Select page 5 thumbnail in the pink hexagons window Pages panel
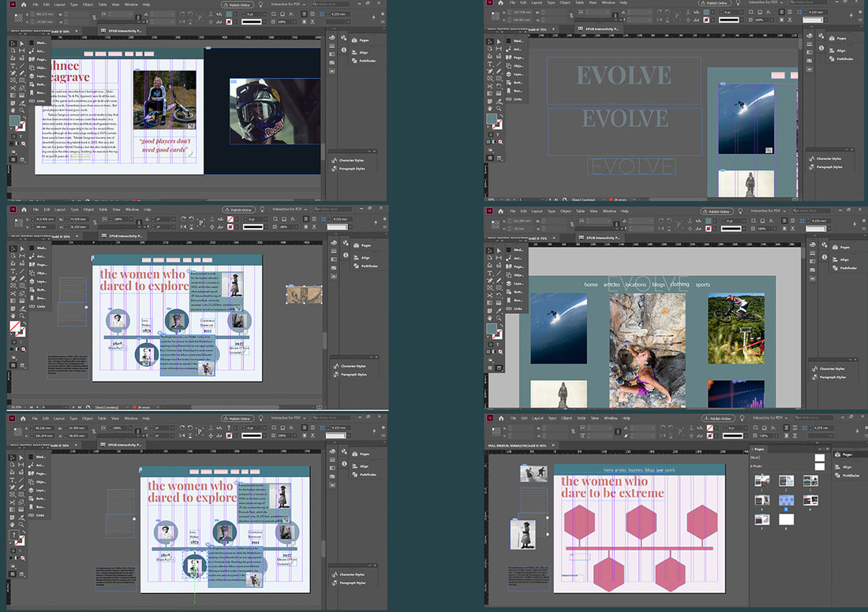The width and height of the screenshot is (868, 612). pos(786,500)
